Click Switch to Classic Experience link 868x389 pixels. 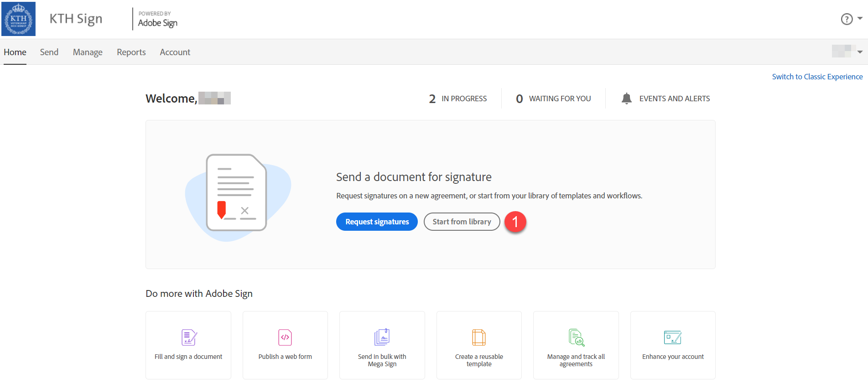tap(817, 77)
